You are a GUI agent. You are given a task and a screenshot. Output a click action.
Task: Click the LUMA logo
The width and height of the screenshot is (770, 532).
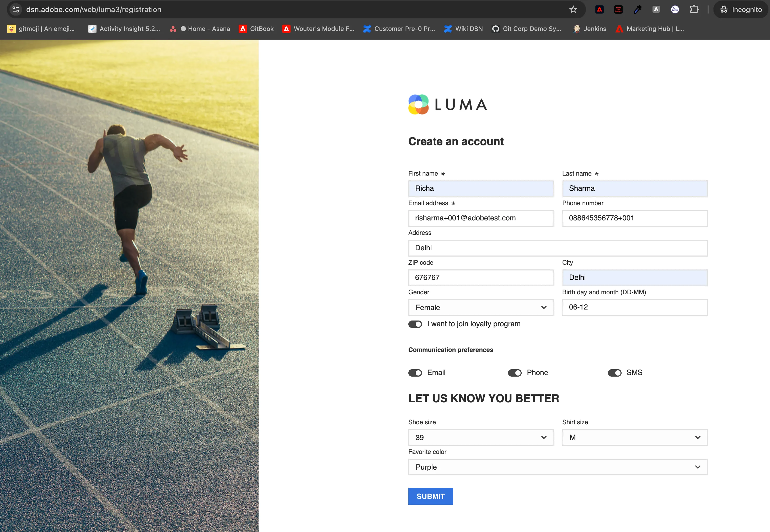[x=447, y=105]
